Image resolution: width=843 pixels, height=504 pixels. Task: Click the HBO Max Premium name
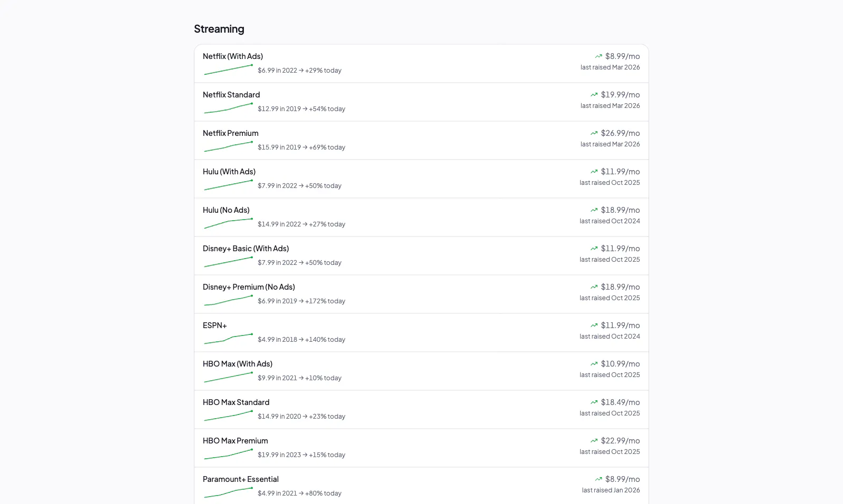(236, 441)
